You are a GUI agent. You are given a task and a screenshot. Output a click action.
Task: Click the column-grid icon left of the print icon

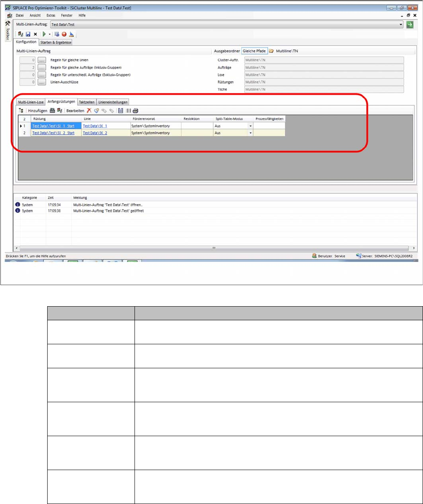(128, 110)
